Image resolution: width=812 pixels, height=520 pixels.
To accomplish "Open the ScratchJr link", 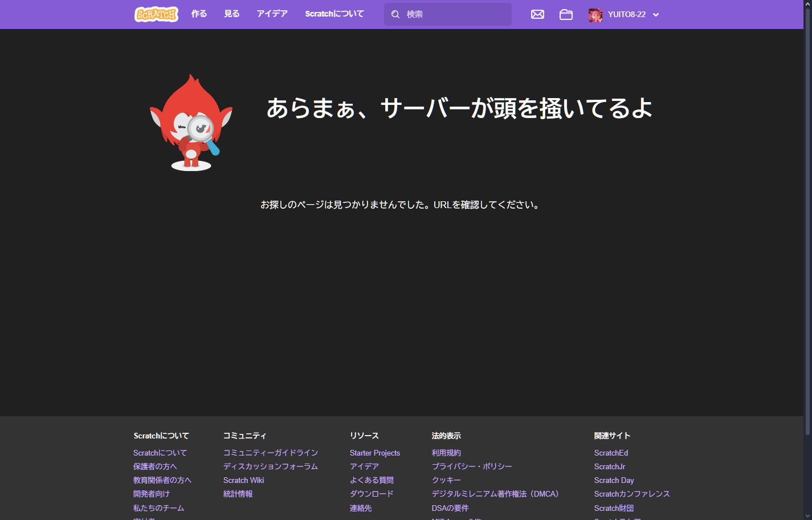I will point(610,466).
